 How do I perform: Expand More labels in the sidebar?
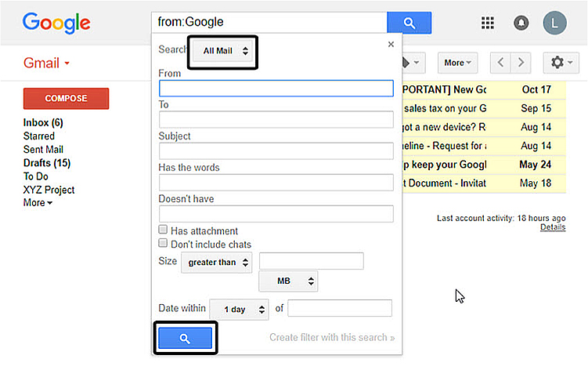click(x=38, y=203)
